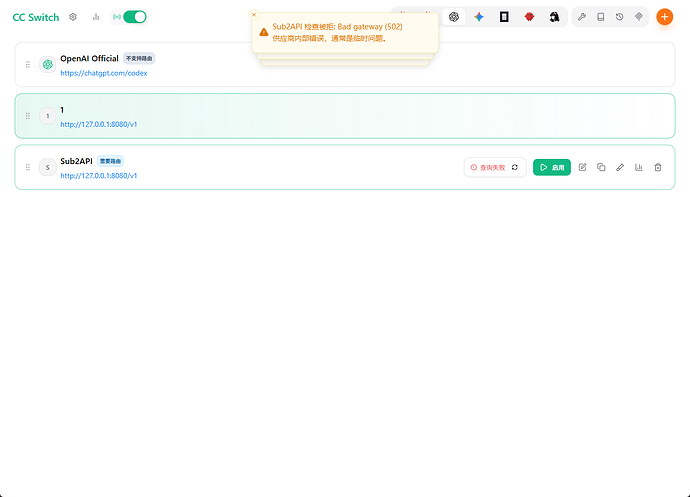The image size is (690, 497).
Task: Add a new provider with plus button
Action: point(664,17)
